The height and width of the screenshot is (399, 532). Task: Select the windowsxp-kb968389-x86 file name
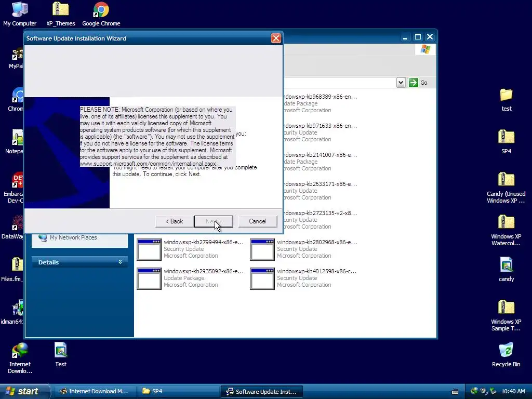pyautogui.click(x=320, y=97)
